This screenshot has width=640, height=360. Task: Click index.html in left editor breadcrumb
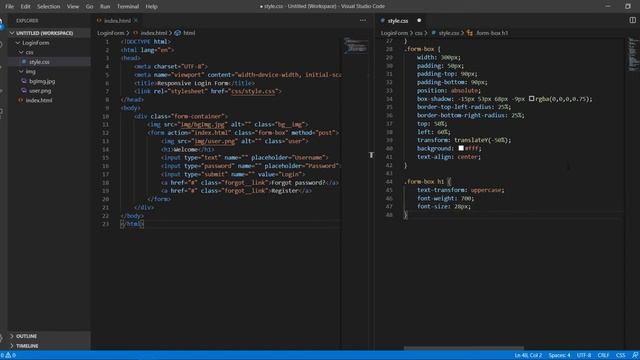[x=153, y=33]
